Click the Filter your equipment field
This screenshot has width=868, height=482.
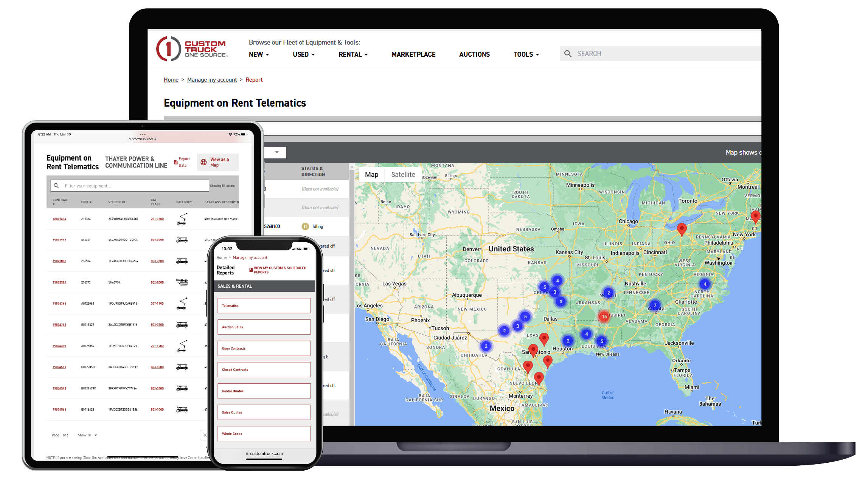coord(130,186)
